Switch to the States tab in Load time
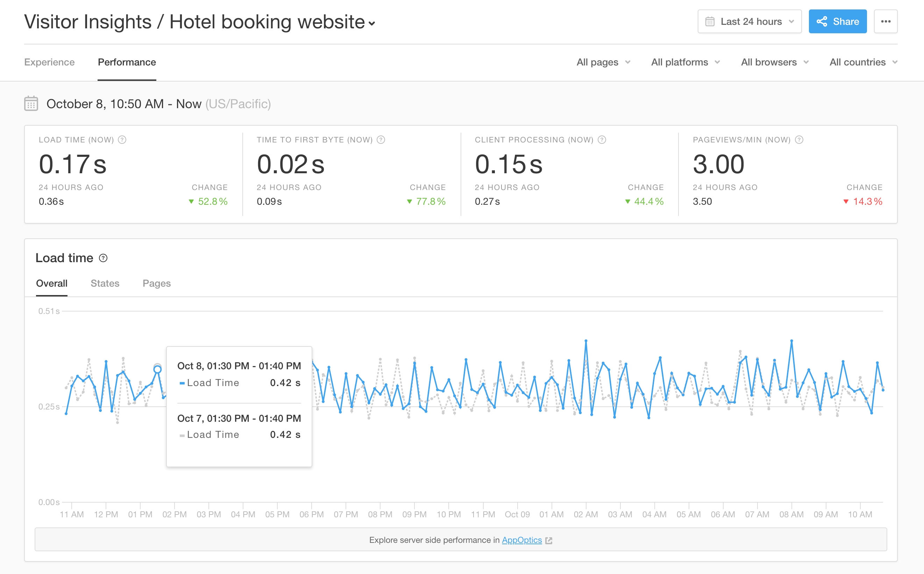924x574 pixels. pos(105,283)
